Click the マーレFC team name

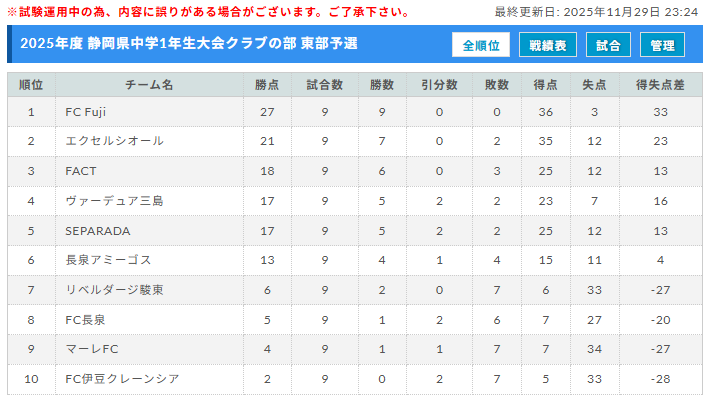(92, 349)
